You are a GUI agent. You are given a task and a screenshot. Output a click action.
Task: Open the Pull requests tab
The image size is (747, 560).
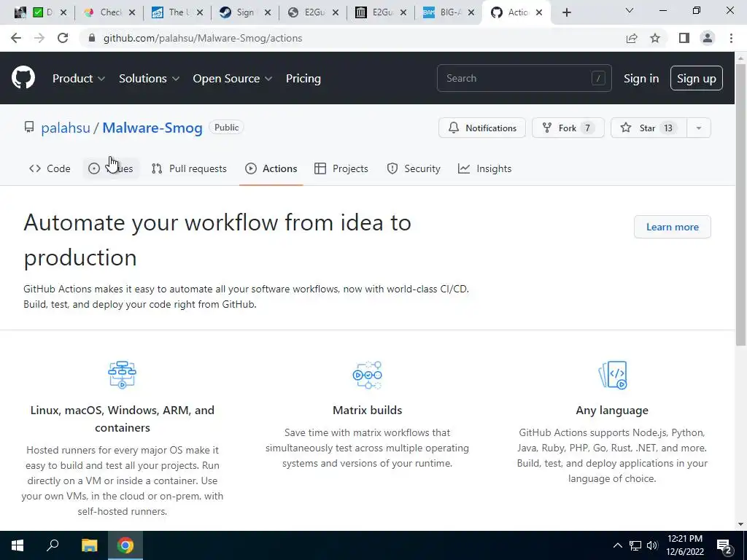coord(189,168)
